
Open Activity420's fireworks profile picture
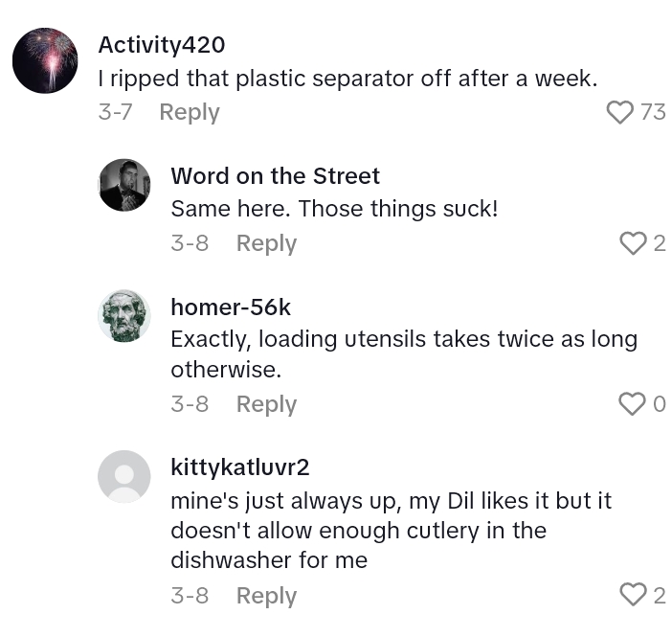coord(45,60)
